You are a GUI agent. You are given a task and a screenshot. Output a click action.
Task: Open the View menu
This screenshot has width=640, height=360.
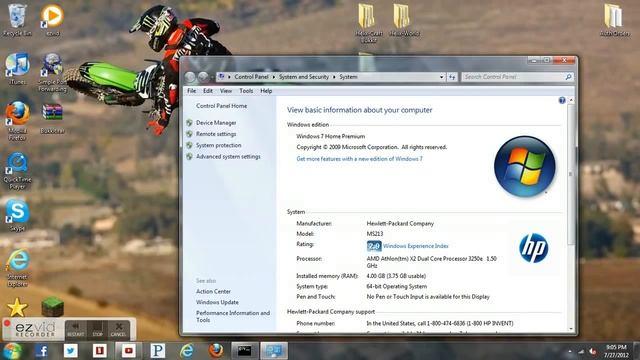click(x=226, y=91)
